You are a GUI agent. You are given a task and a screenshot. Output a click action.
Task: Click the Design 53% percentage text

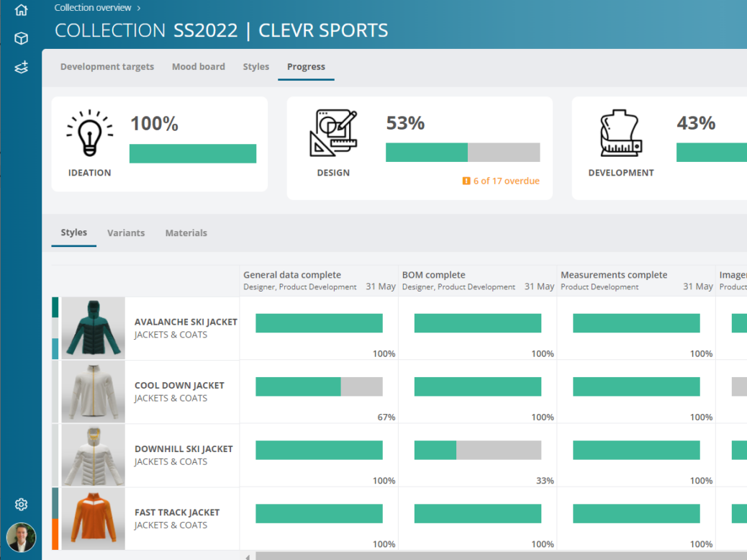click(x=405, y=123)
